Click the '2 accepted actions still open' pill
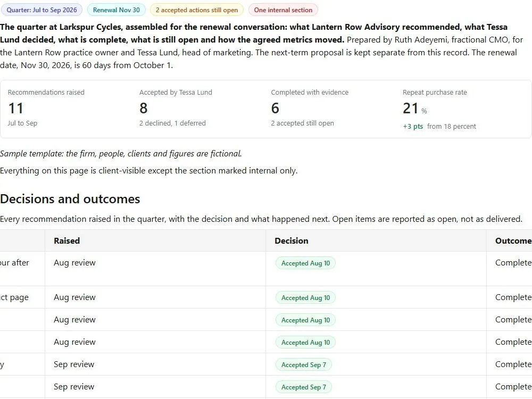532x399 pixels. (197, 10)
